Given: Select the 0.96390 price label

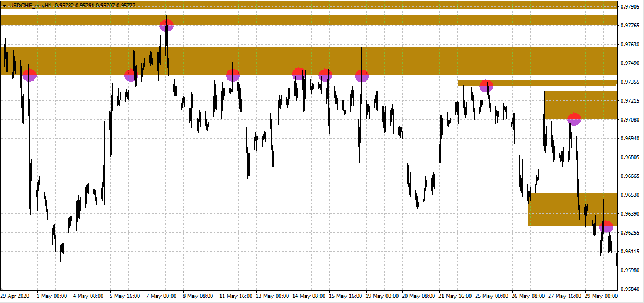Looking at the screenshot, I should point(630,215).
